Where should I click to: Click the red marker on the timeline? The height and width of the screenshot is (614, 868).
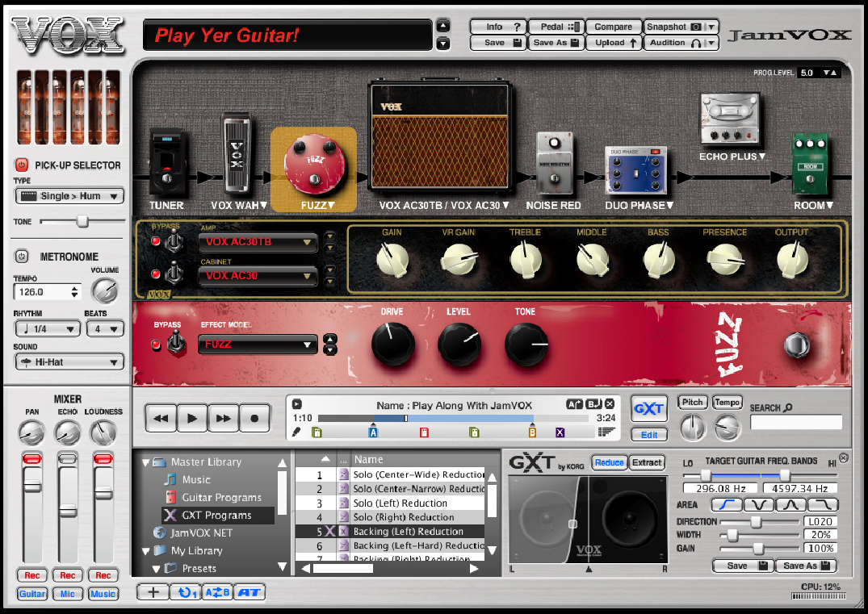424,432
